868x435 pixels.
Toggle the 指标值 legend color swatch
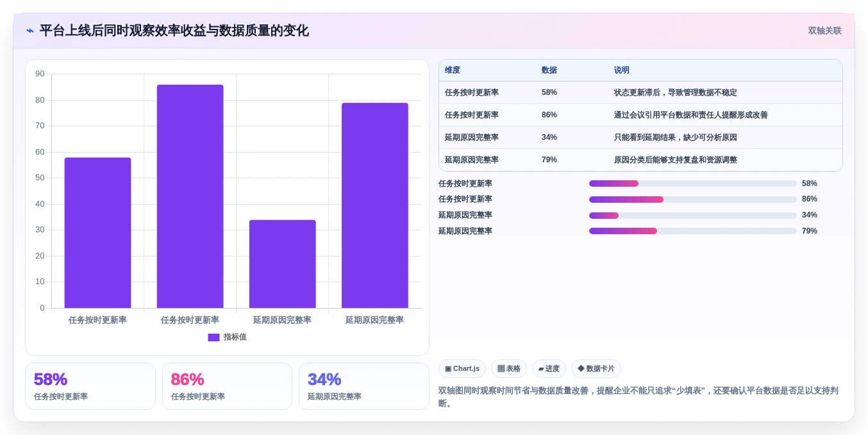(x=213, y=337)
